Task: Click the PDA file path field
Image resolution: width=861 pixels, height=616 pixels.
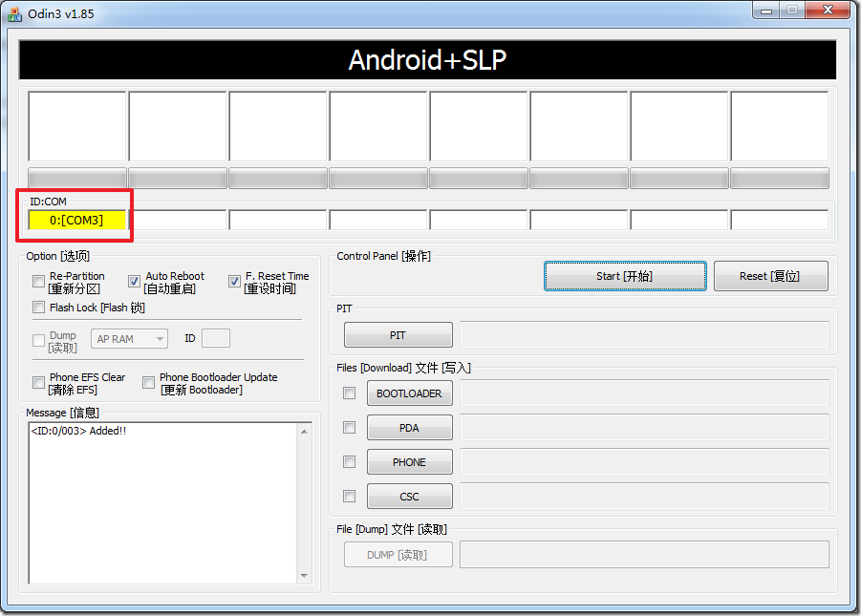Action: coord(644,428)
